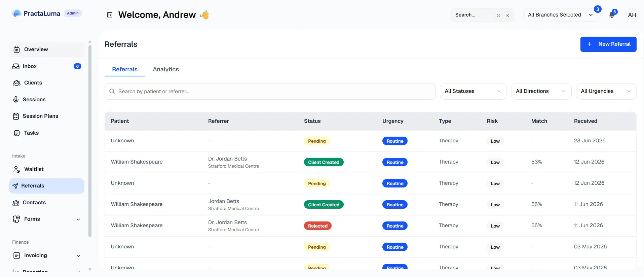
Task: Click the magnifier icon in referral search
Action: (112, 91)
